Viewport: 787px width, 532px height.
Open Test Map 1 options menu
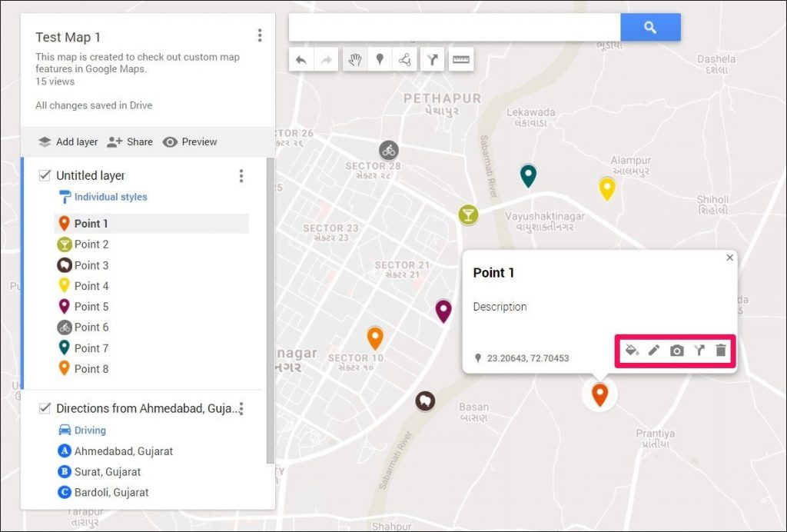[x=260, y=35]
